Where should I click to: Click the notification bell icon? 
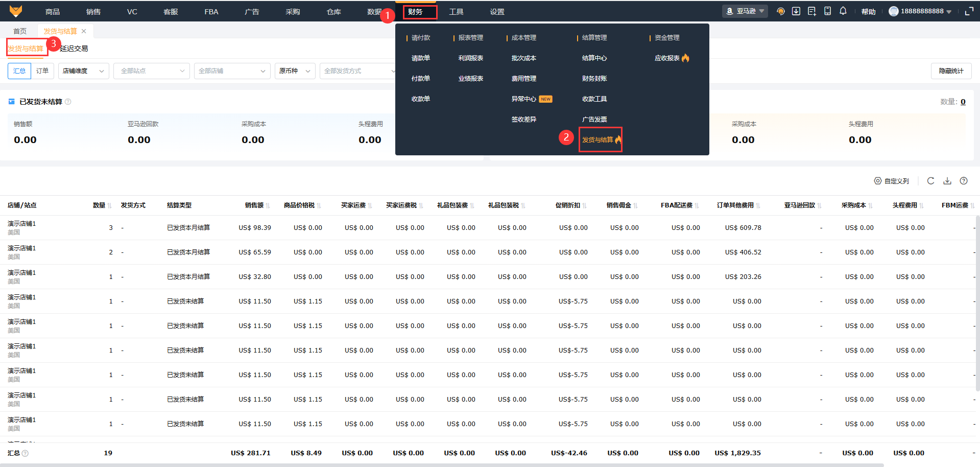pos(843,11)
